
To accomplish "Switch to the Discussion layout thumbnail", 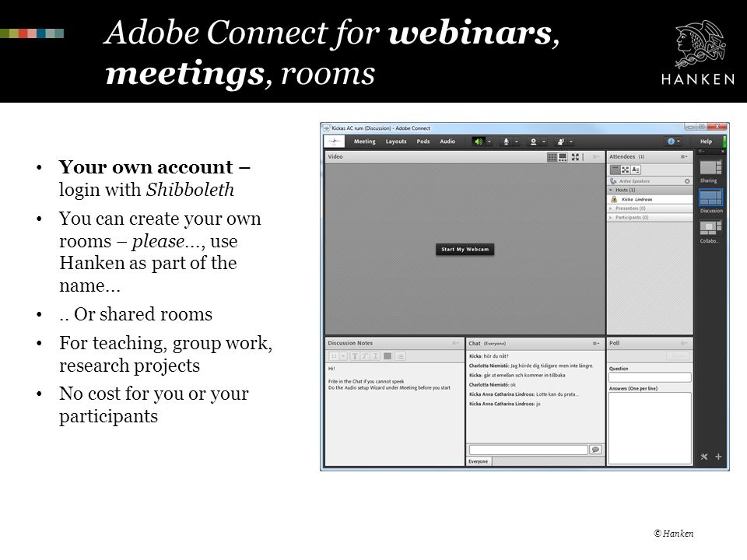I will point(710,198).
